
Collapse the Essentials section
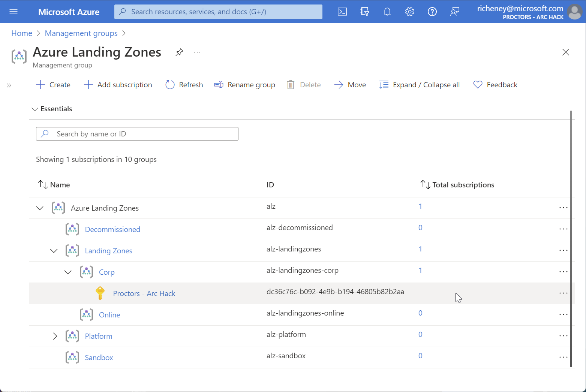pos(35,109)
